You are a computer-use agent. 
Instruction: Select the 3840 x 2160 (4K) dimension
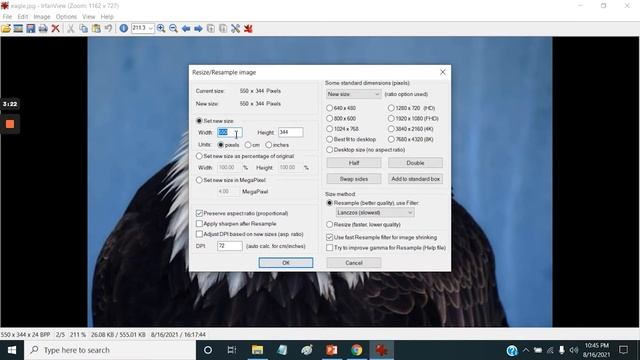coord(391,129)
